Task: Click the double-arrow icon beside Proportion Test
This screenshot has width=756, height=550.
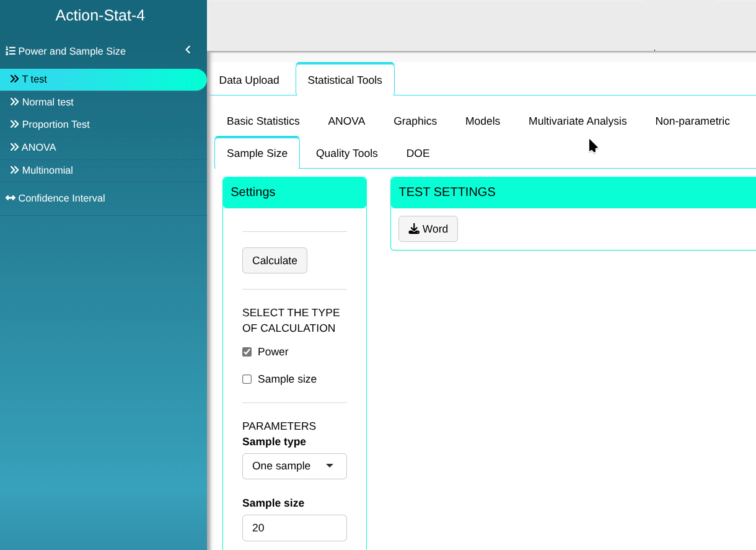Action: [x=14, y=124]
